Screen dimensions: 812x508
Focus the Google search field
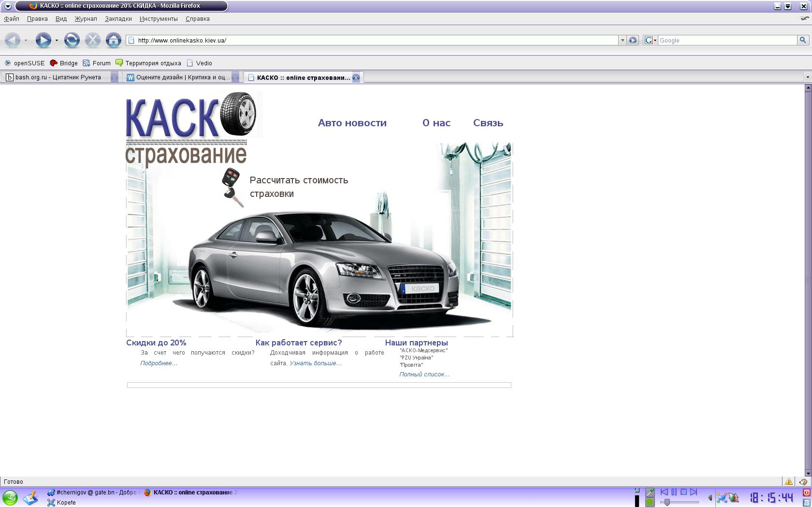(x=727, y=40)
